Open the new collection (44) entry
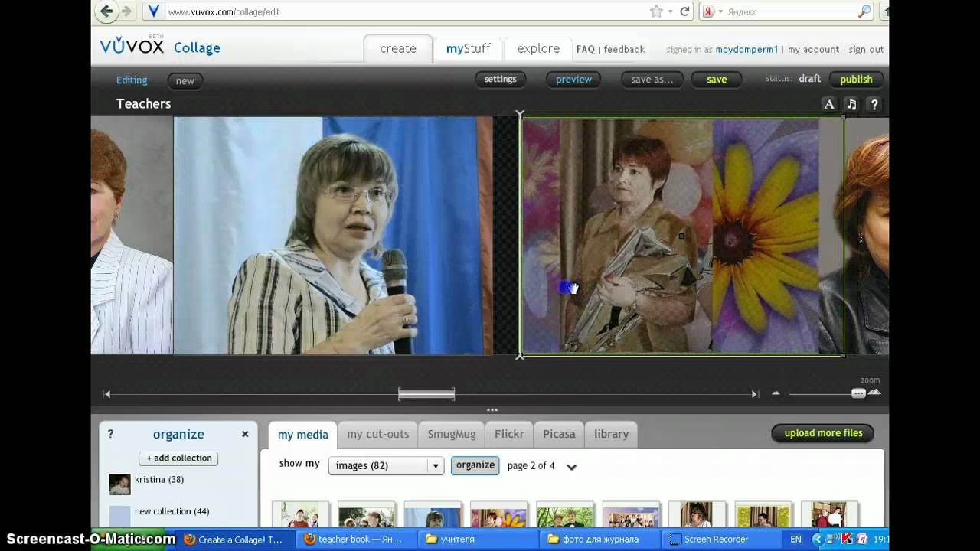The height and width of the screenshot is (551, 980). click(171, 511)
